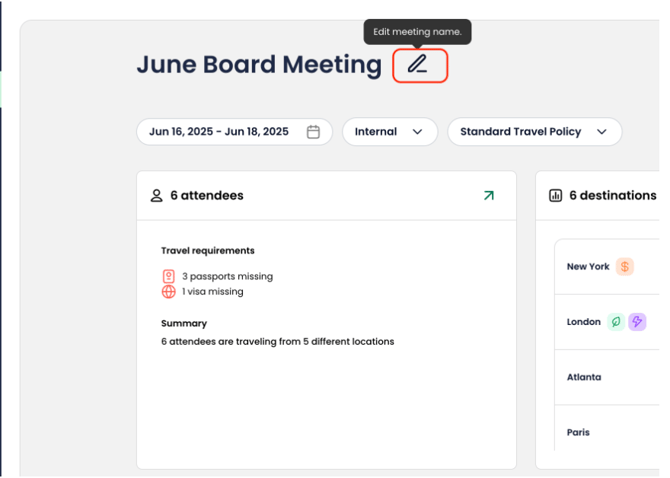Click the red passport icon
Image resolution: width=670 pixels, height=478 pixels.
click(x=168, y=276)
